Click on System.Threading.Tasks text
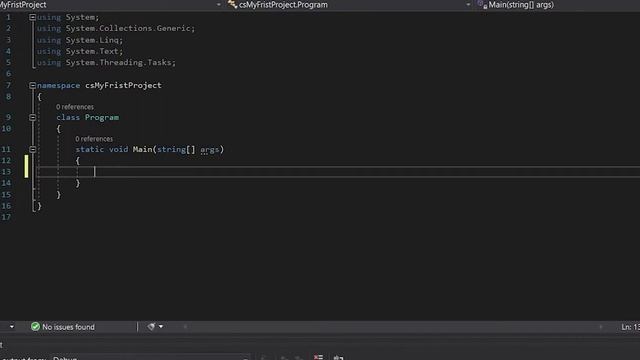Screen dimensions: 640x360 [x=120, y=62]
